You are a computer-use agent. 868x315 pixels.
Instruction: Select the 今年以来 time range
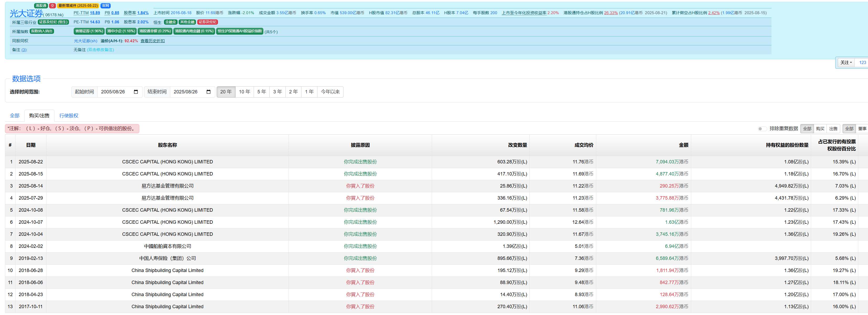coord(330,92)
